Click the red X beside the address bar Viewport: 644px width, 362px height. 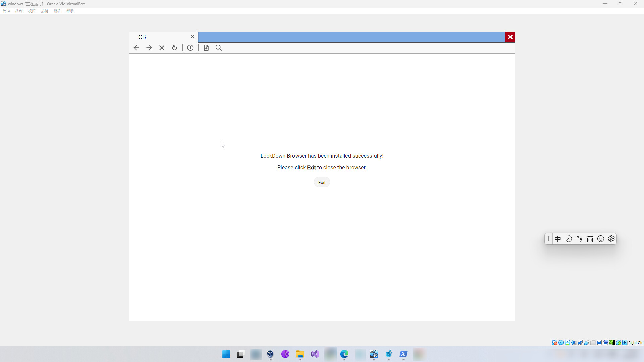pyautogui.click(x=510, y=37)
